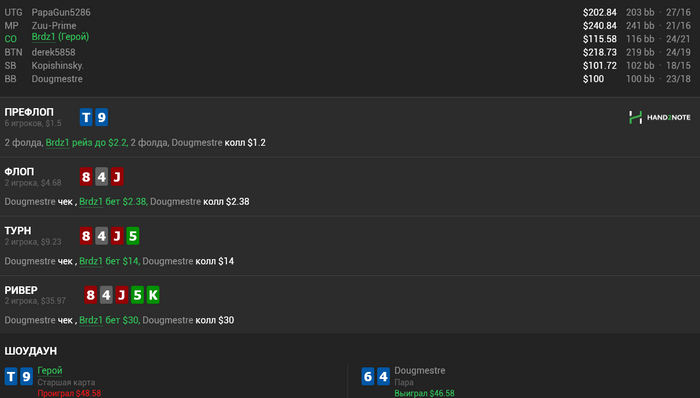Click the Герой link in the showdown section

click(50, 370)
